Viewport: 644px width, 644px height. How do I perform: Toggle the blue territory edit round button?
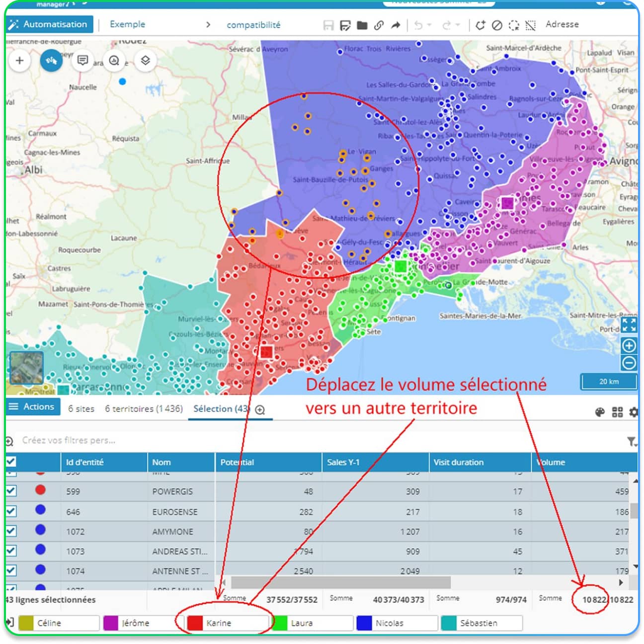click(51, 61)
